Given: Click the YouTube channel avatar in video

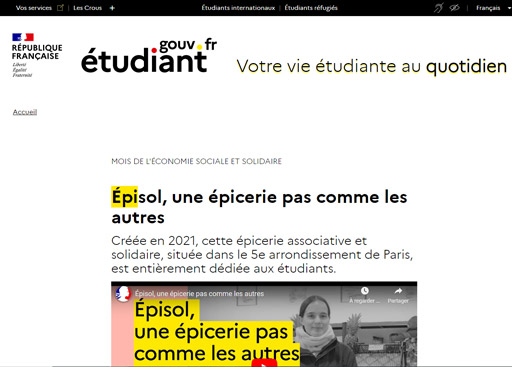Looking at the screenshot, I should pos(123,294).
